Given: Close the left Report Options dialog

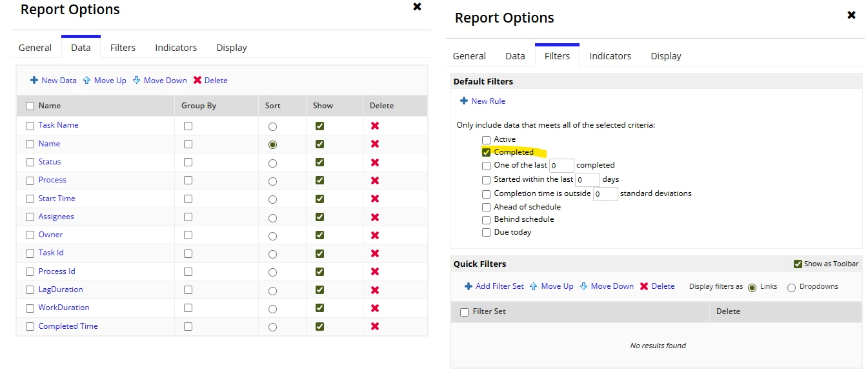Looking at the screenshot, I should click(x=417, y=6).
